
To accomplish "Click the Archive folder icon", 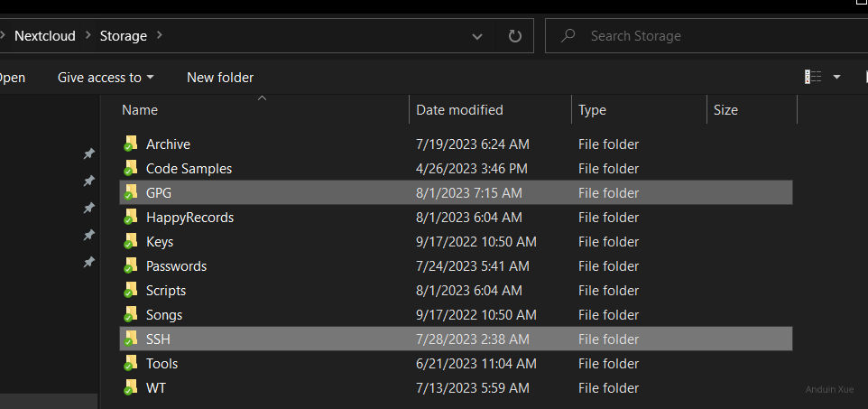I will click(131, 144).
